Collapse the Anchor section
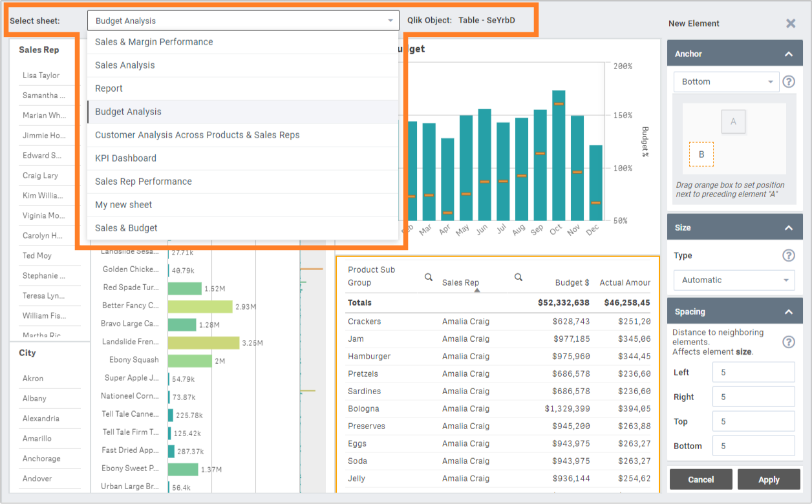 tap(789, 54)
